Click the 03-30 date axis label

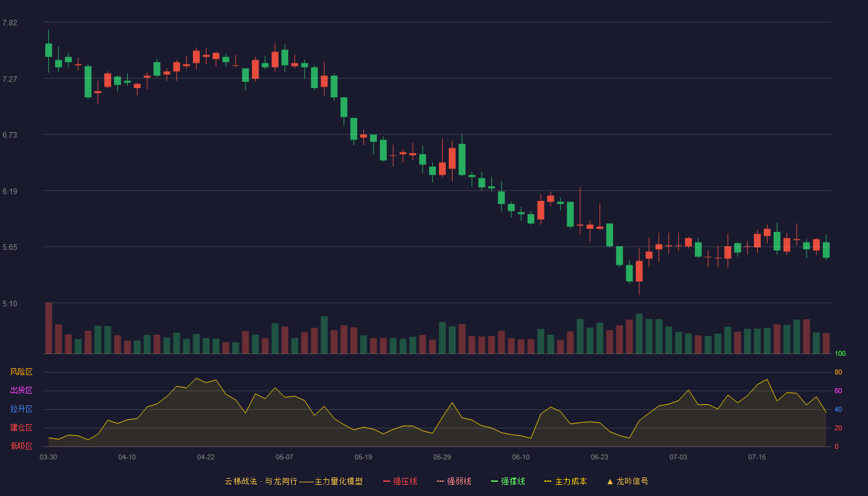coord(48,457)
